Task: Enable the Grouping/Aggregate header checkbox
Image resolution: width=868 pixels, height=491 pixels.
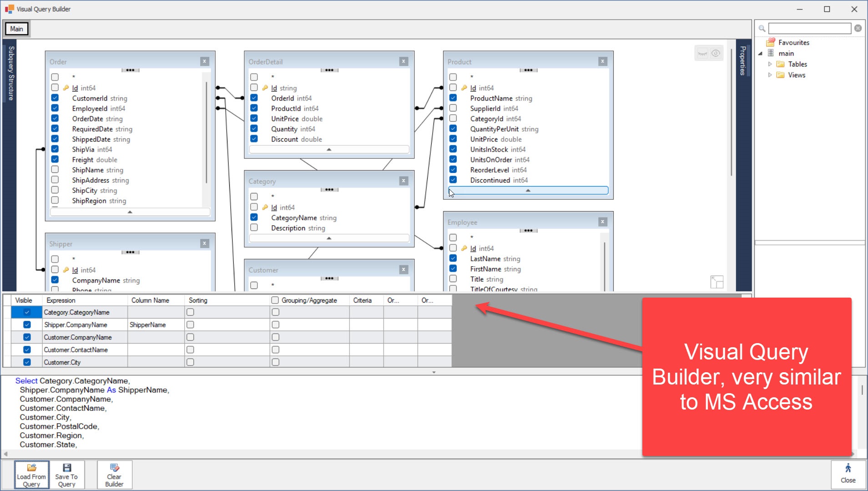Action: coord(275,300)
